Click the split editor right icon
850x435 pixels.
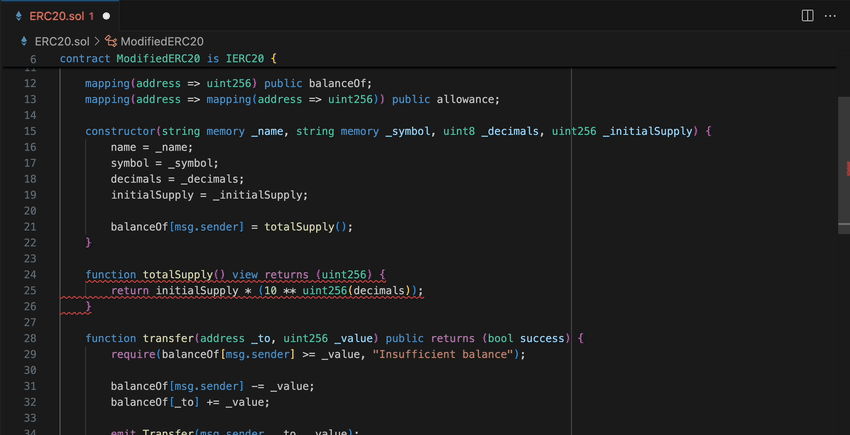coord(808,16)
